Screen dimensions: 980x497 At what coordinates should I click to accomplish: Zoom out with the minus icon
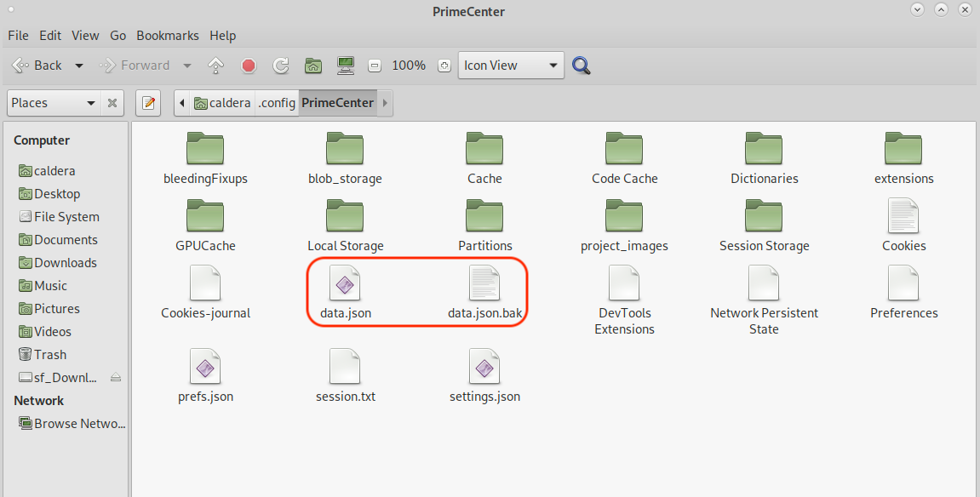click(375, 65)
